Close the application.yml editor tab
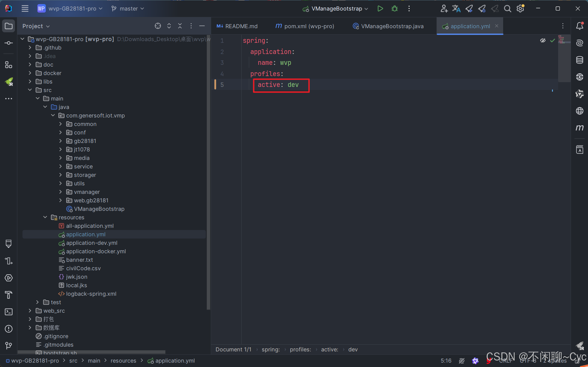Viewport: 588px width, 367px height. 497,26
